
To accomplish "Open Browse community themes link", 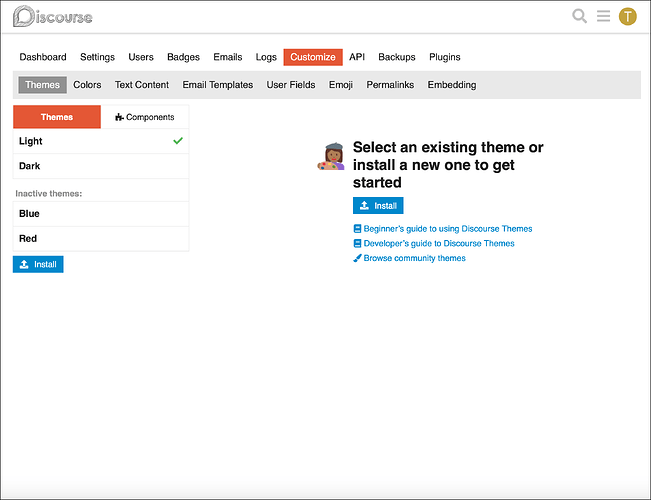I will tap(409, 258).
